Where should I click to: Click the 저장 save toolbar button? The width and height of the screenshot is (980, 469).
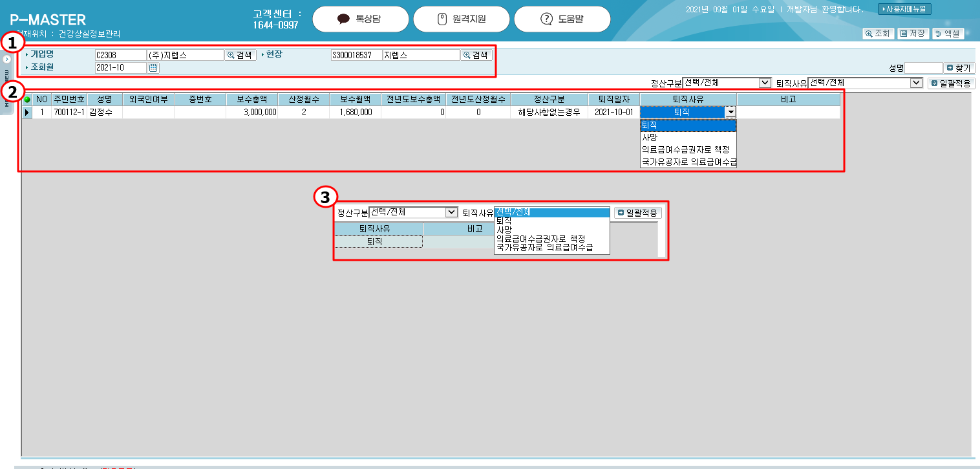click(x=912, y=34)
